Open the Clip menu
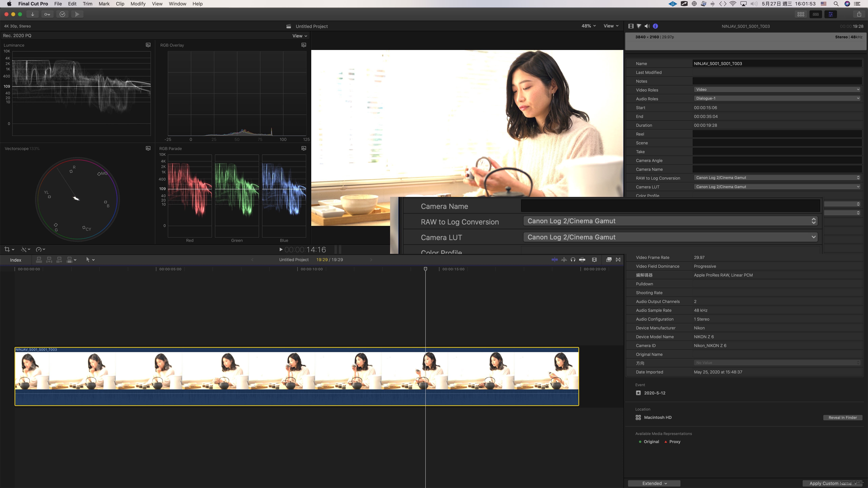The width and height of the screenshot is (868, 488). [x=120, y=4]
